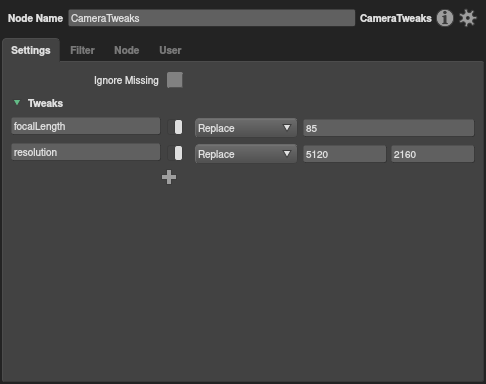
Task: Switch to the Node tab
Action: tap(127, 50)
